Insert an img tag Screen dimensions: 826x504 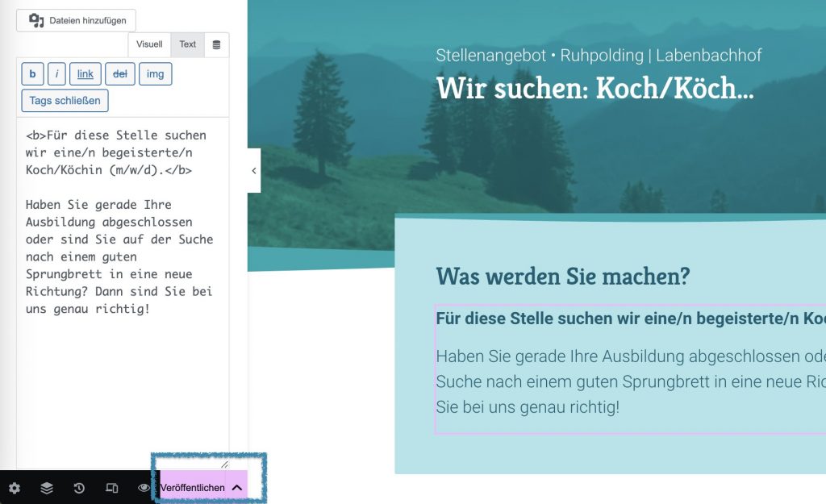click(156, 74)
